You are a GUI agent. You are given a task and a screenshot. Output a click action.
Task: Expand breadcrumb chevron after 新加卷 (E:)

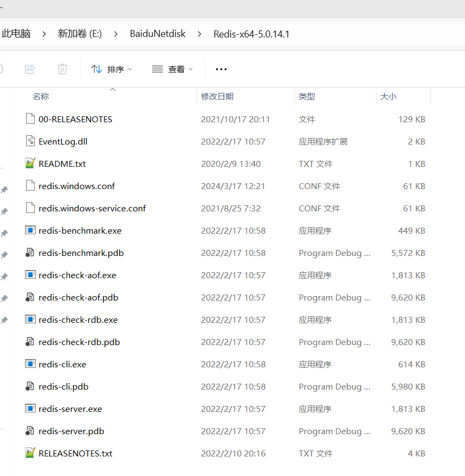coord(116,34)
